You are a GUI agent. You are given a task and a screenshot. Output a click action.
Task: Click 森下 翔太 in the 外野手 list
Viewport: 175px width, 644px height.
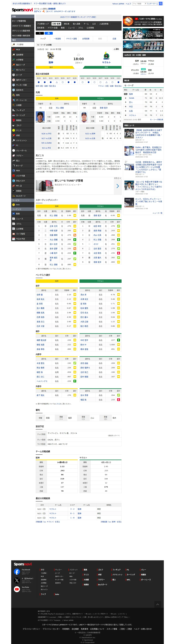tap(40, 395)
